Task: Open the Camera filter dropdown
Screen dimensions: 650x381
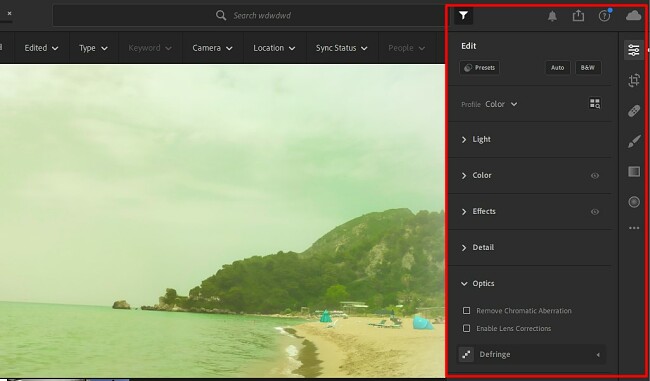Action: (x=212, y=48)
